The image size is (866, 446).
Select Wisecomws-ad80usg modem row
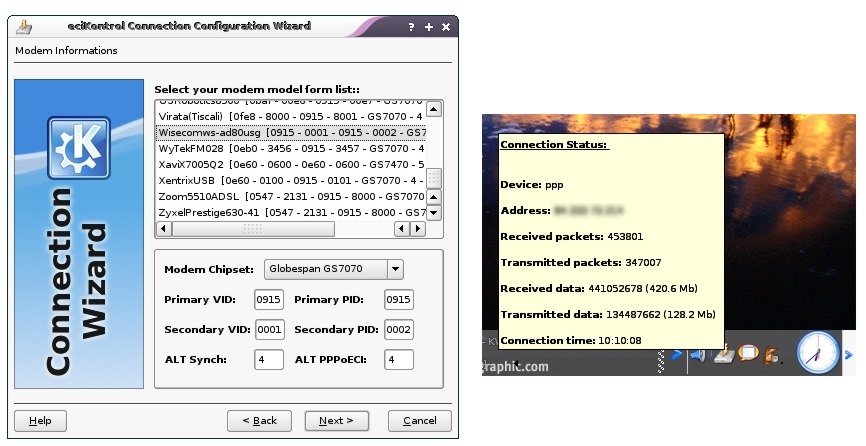click(291, 132)
